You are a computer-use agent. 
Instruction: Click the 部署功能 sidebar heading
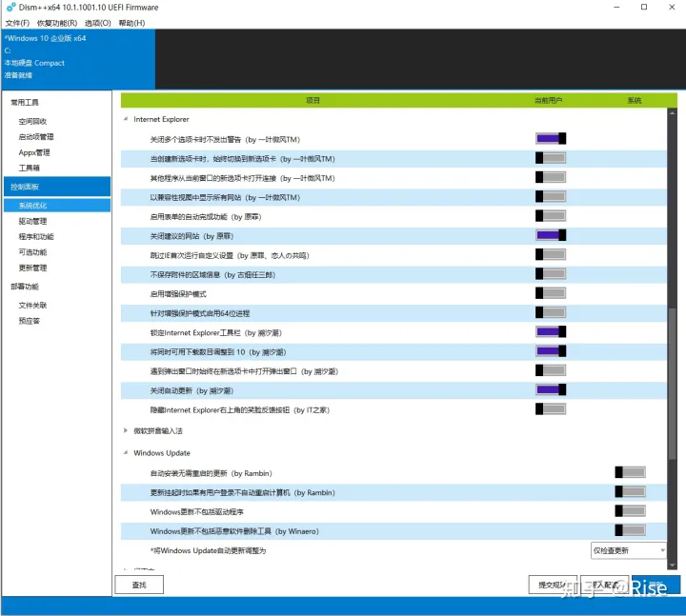coord(25,287)
